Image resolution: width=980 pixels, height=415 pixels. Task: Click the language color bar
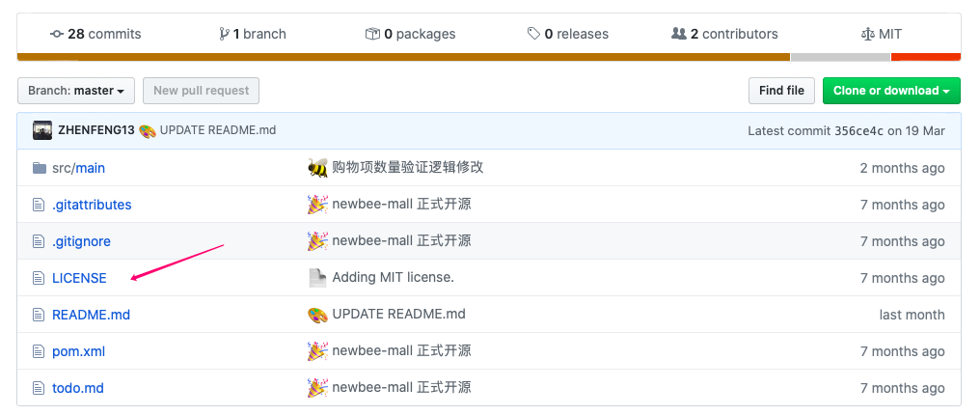[x=405, y=57]
